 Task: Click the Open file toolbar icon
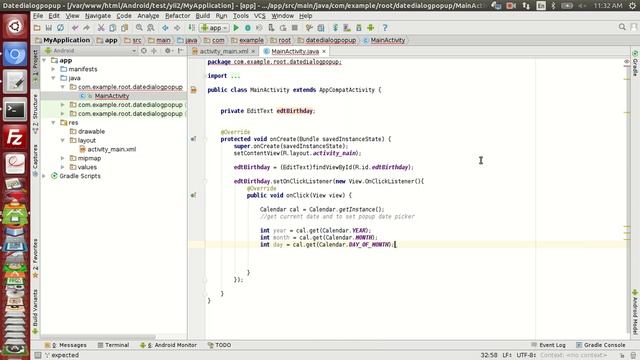pos(37,28)
